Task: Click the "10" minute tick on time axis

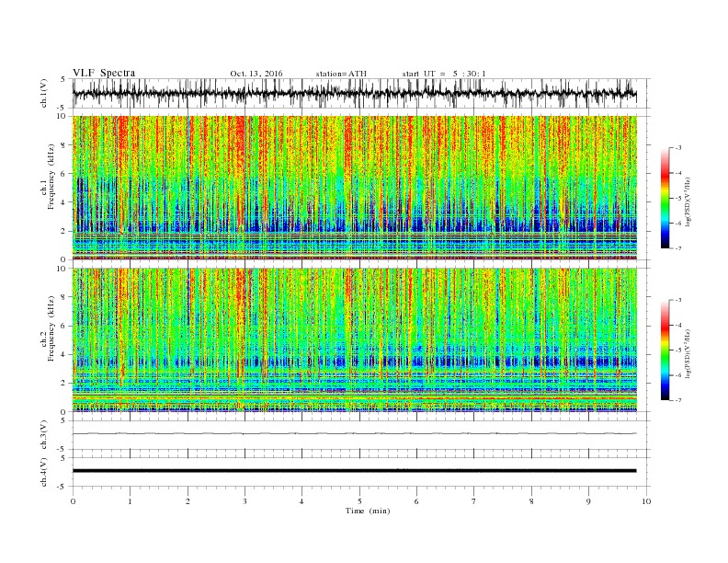Action: [x=646, y=501]
